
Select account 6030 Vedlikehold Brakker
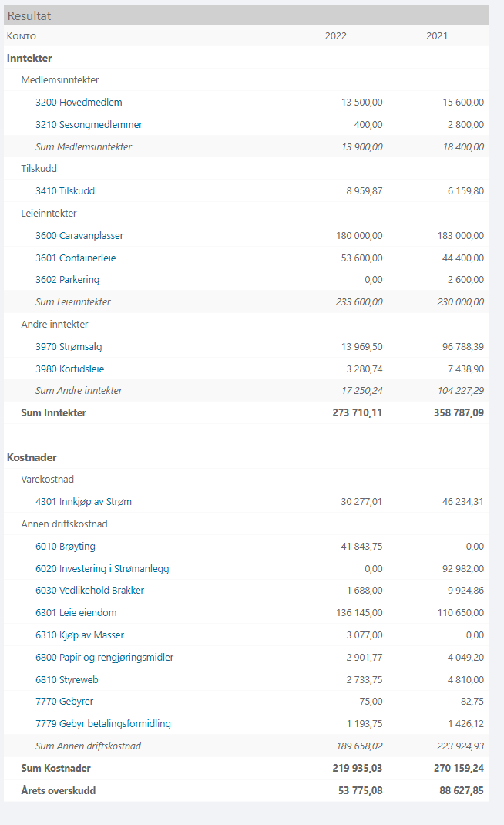click(x=89, y=590)
